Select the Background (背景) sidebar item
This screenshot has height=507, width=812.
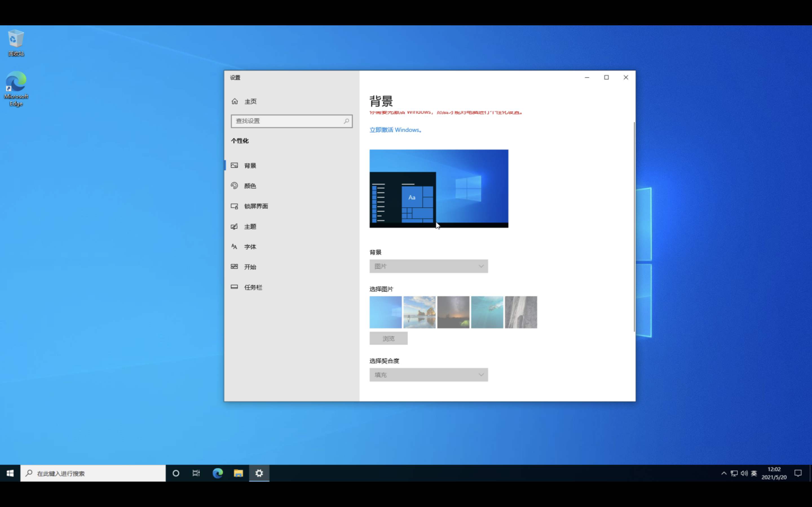tap(250, 166)
